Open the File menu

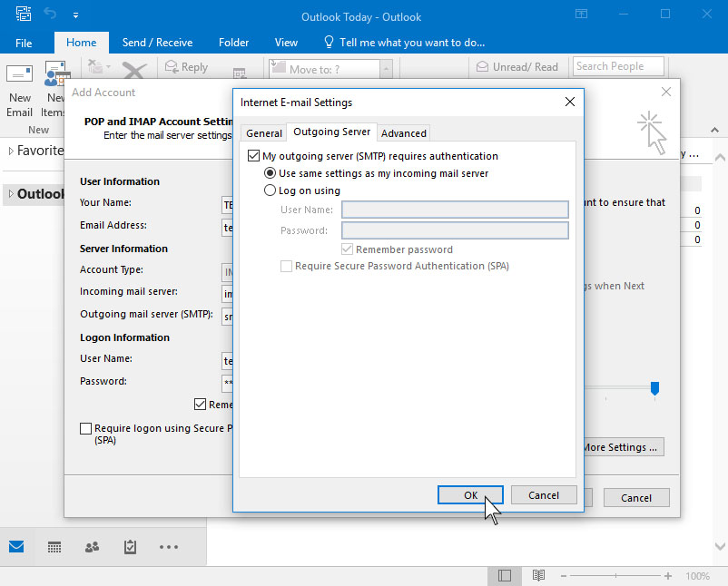coord(24,44)
